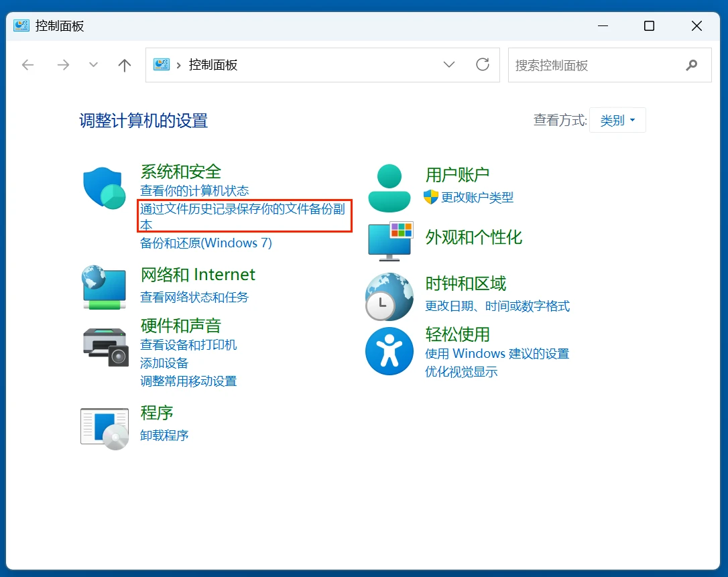Click the control panel icon in address bar

(162, 64)
